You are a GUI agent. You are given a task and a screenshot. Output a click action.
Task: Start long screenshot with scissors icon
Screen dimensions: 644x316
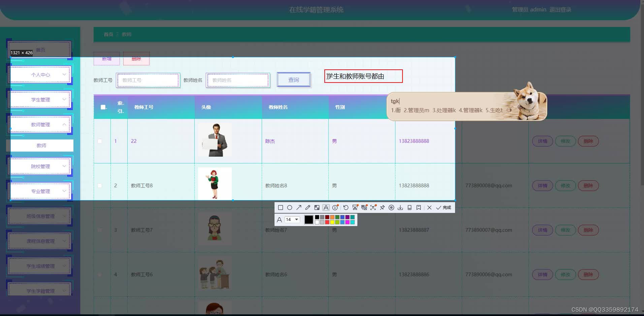pos(355,208)
